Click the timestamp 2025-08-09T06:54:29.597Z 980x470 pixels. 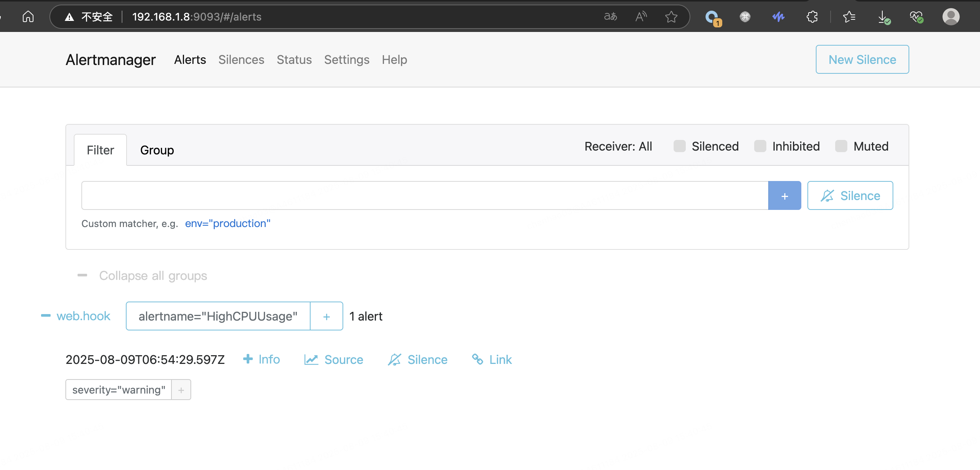(145, 360)
